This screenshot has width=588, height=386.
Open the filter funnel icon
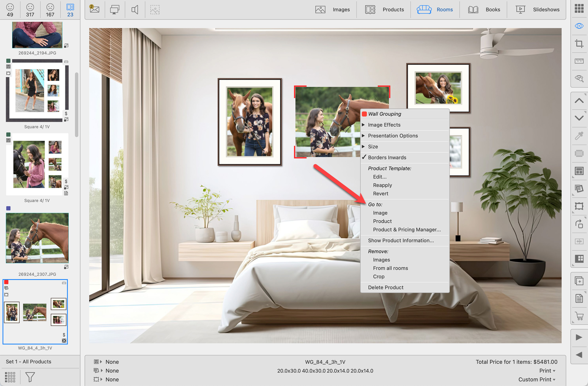click(30, 377)
